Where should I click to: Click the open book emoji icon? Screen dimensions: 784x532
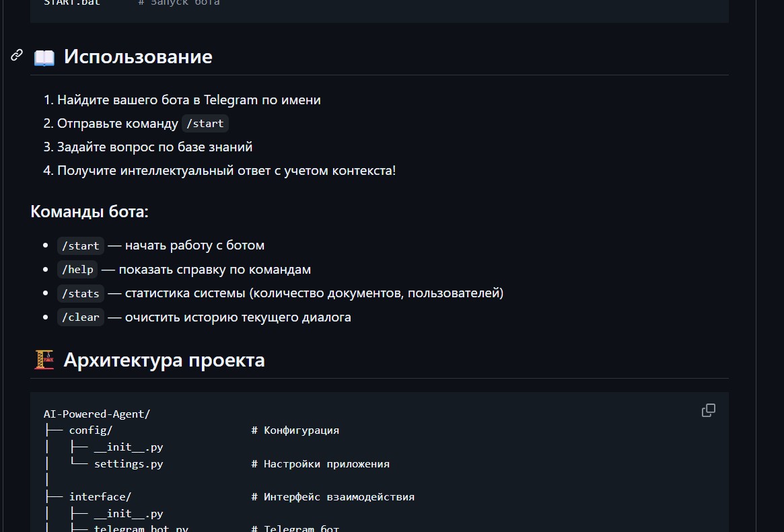click(x=44, y=57)
